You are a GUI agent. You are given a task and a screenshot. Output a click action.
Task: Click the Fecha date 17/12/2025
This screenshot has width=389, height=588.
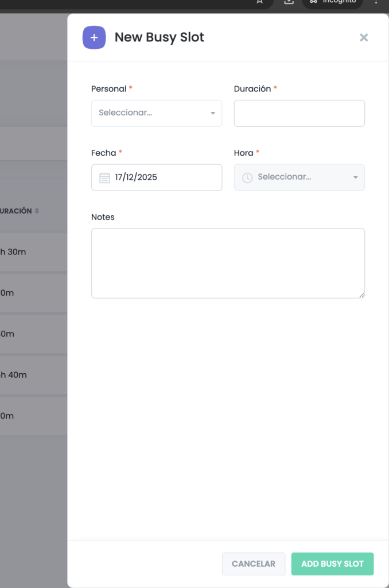point(136,177)
